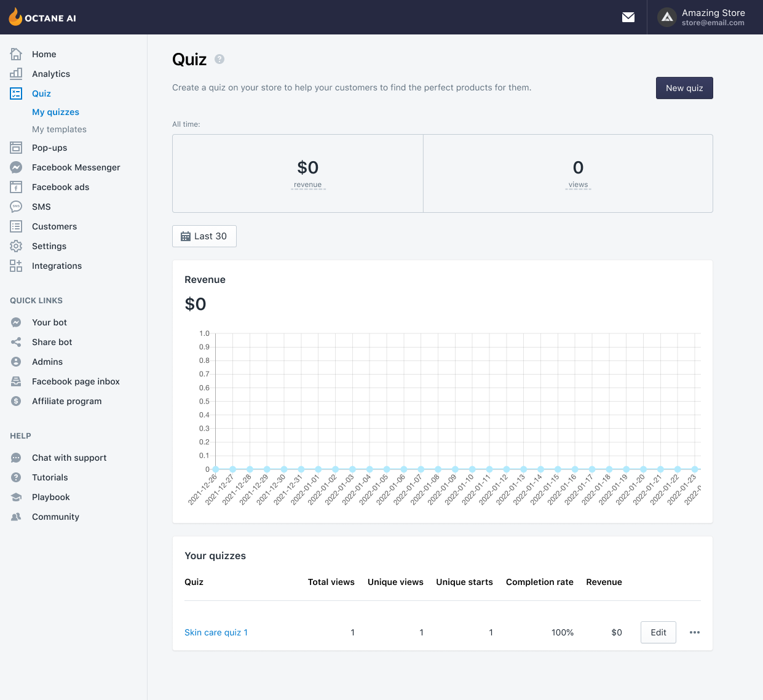
Task: Click the New quiz button
Action: pos(684,88)
